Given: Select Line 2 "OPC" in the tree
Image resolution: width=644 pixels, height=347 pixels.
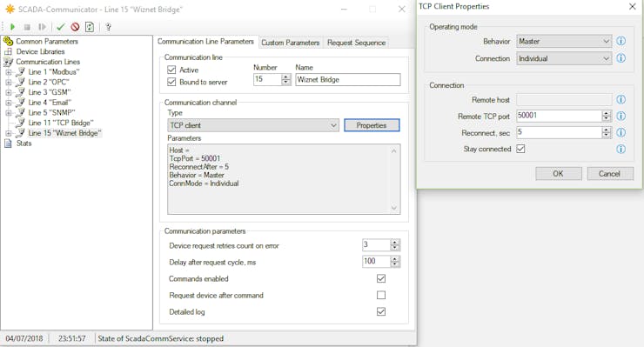Looking at the screenshot, I should [49, 82].
